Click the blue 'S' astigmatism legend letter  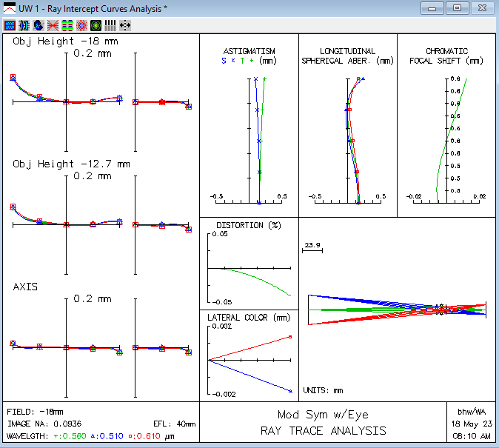(224, 61)
